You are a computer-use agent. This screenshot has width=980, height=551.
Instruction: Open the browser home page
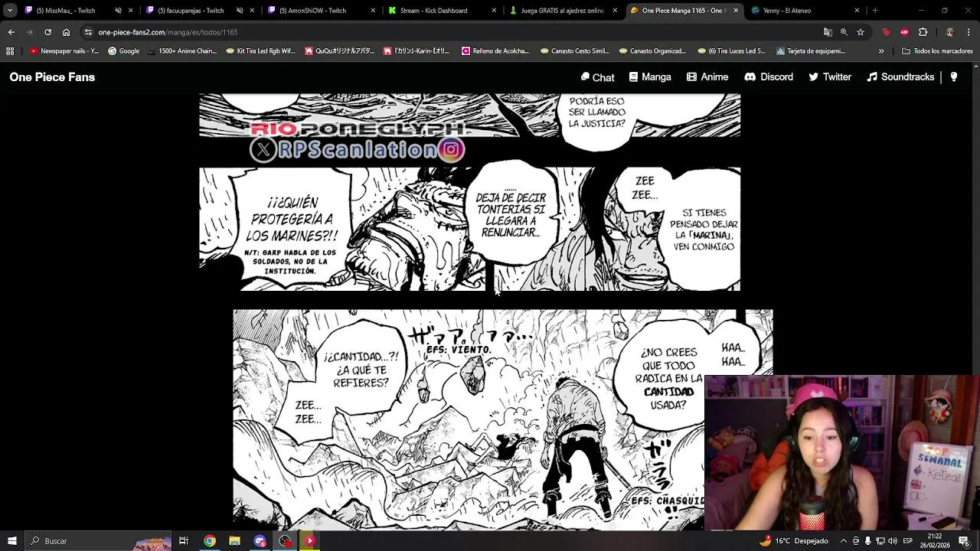tap(66, 32)
